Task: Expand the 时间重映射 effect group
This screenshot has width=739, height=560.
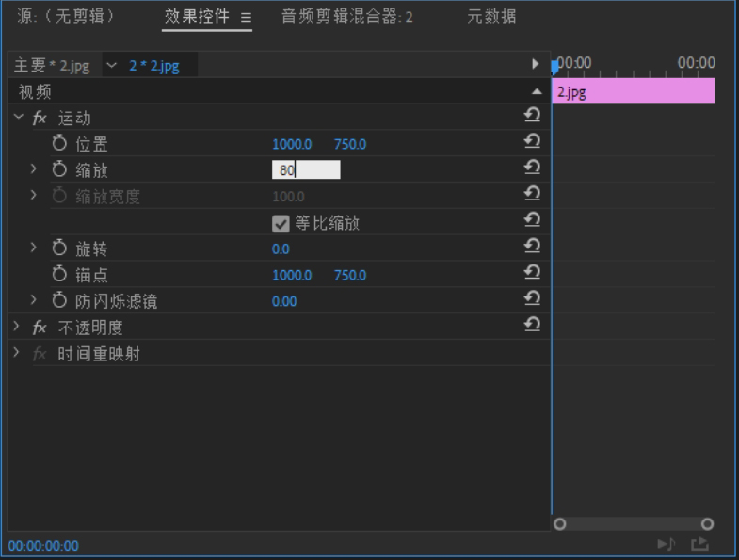Action: [x=17, y=352]
